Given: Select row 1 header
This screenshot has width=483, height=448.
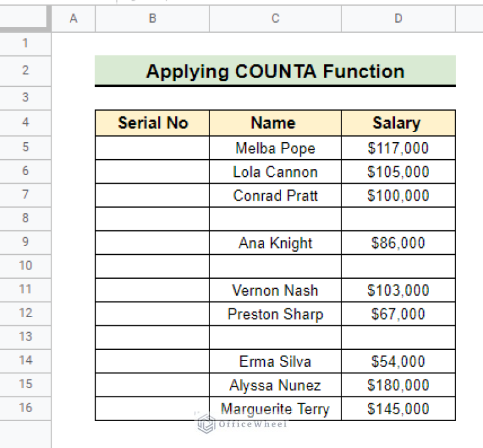Looking at the screenshot, I should tap(25, 43).
